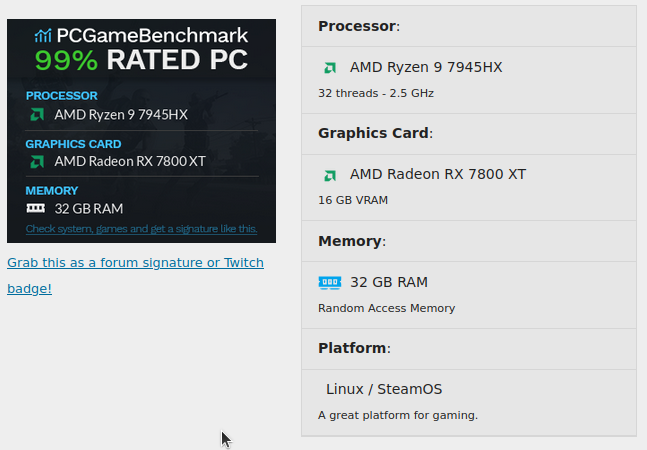Click the Platform section header
The width and height of the screenshot is (647, 450).
coord(354,348)
